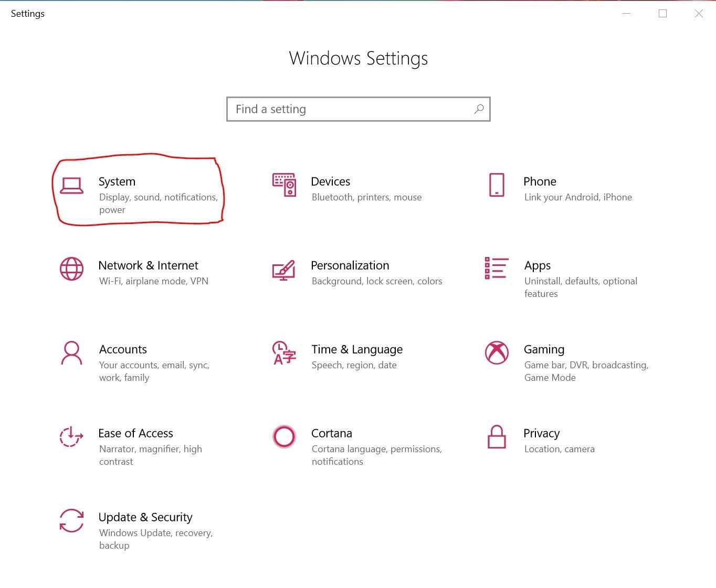This screenshot has height=588, width=716.
Task: Choose the Cortana heading
Action: [x=332, y=433]
